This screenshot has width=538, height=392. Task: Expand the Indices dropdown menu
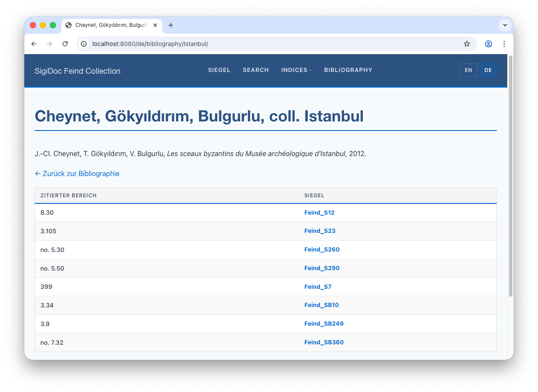click(x=296, y=70)
